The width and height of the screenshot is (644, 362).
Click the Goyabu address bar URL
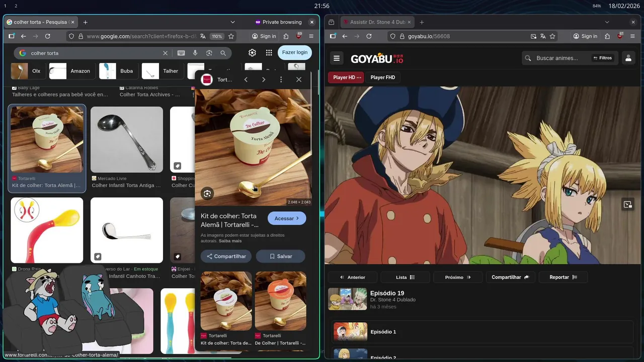pos(429,36)
